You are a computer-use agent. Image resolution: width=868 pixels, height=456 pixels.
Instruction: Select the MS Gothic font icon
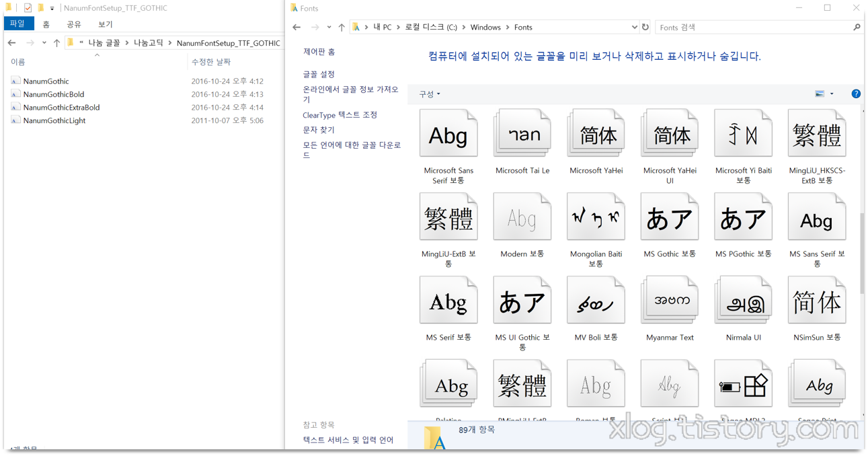click(670, 217)
